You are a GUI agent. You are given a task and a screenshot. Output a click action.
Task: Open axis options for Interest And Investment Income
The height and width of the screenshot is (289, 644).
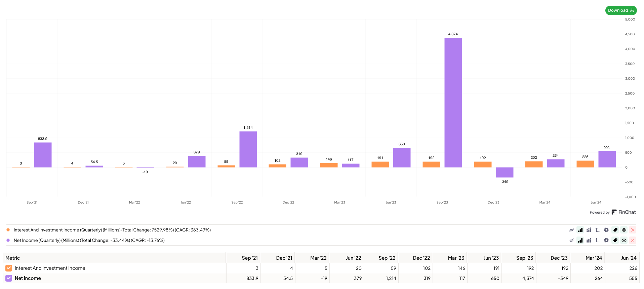(597, 230)
